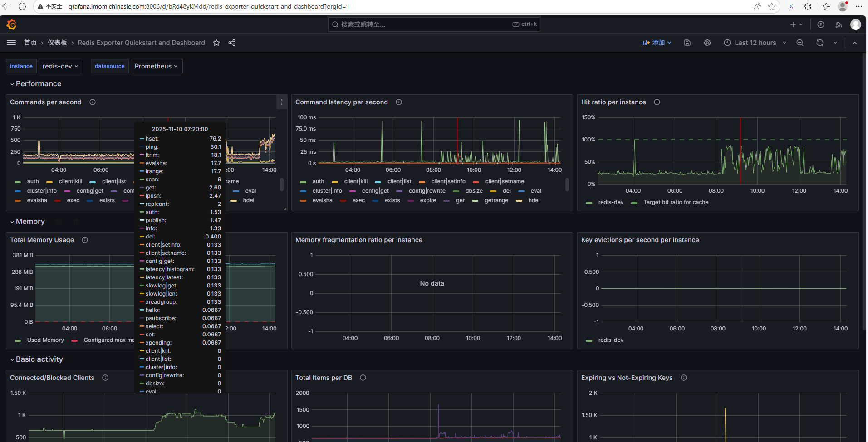The height and width of the screenshot is (442, 868).
Task: Zoom out the time range
Action: [800, 43]
